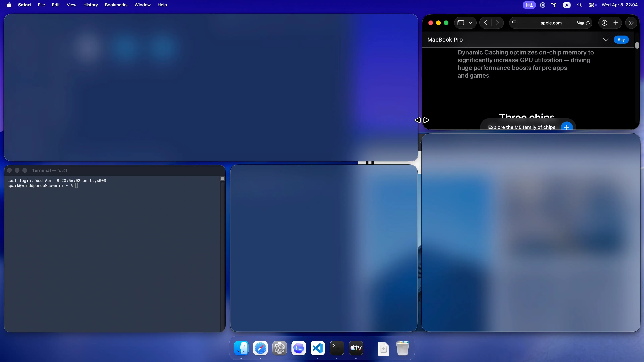Screen dimensions: 644x362
Task: Open the Help menu
Action: tap(162, 5)
